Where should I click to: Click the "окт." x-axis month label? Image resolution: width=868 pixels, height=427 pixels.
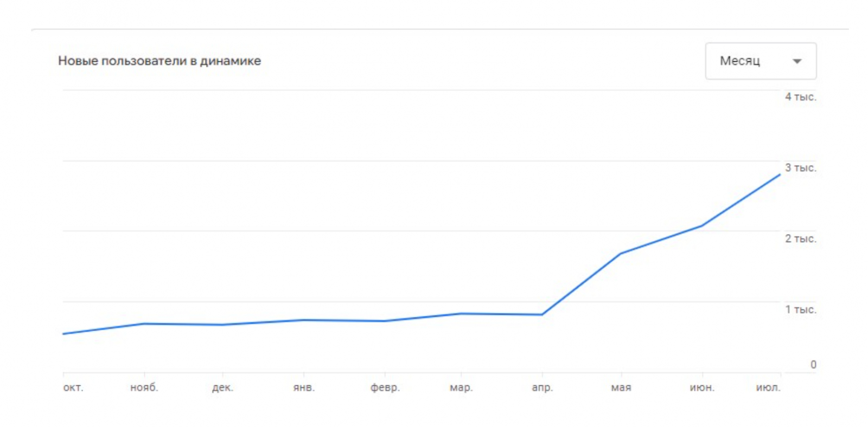[x=73, y=387]
